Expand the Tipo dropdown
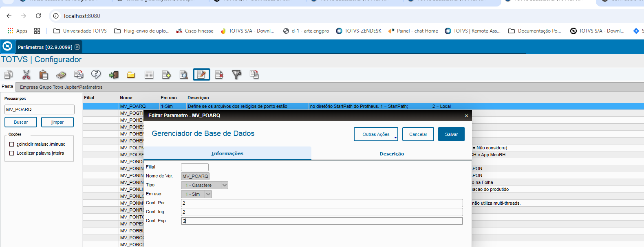 tap(224, 185)
